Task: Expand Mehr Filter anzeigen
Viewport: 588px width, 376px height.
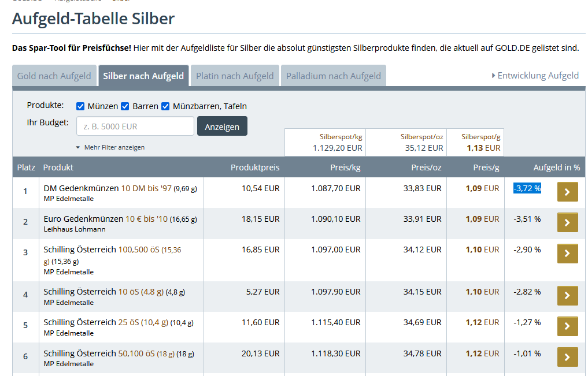Action: tap(110, 147)
